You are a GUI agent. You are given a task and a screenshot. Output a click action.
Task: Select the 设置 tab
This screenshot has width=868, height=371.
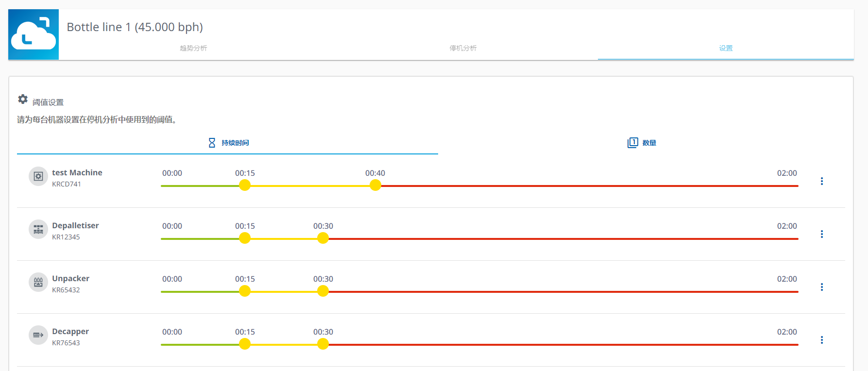726,48
